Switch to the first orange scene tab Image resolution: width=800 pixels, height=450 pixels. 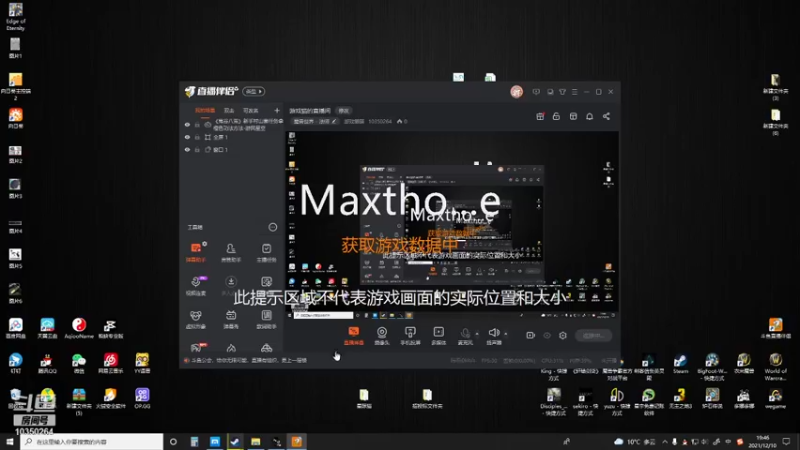click(205, 110)
